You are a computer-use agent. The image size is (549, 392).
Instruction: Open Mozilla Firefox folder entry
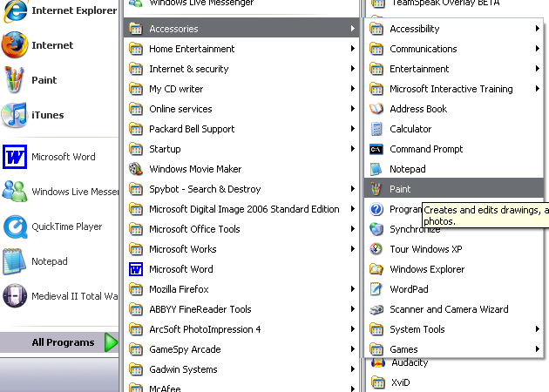pyautogui.click(x=241, y=289)
